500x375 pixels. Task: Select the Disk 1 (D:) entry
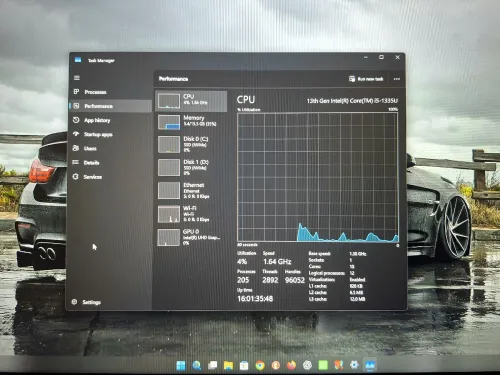tap(191, 167)
